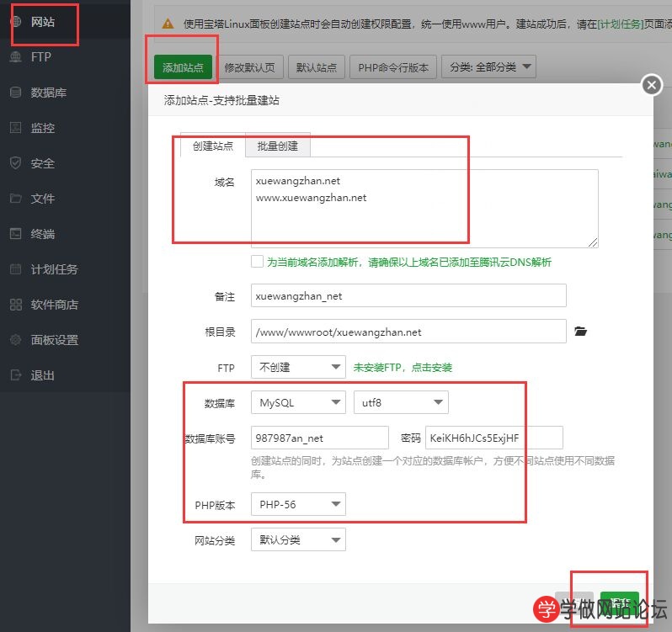Select the security (安全) shield icon
Screen dimensions: 672x632
point(16,163)
